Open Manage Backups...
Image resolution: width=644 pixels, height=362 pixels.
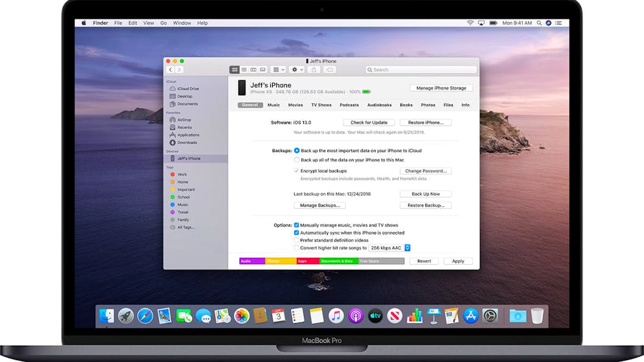coord(319,205)
